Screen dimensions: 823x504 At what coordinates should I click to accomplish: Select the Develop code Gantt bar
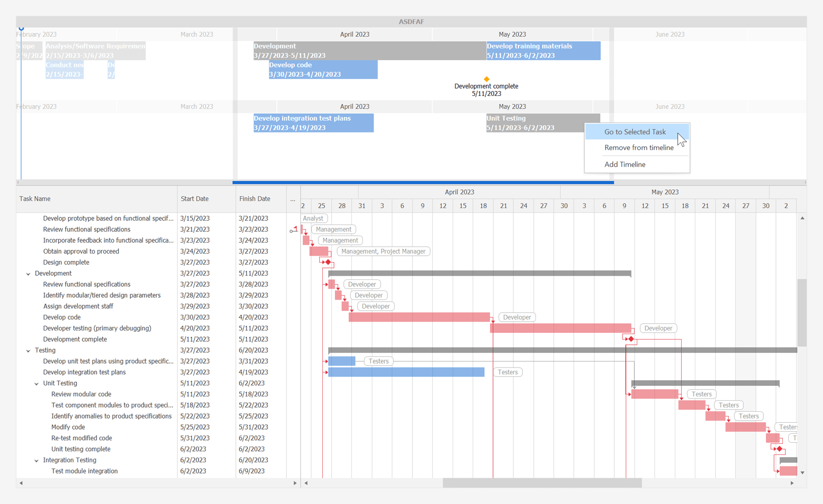click(419, 317)
